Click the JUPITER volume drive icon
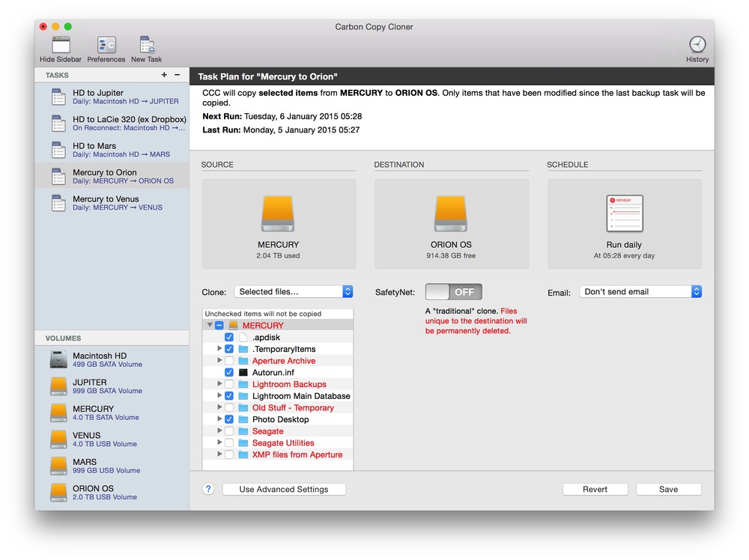Screen dimensions: 749x560 tap(58, 386)
